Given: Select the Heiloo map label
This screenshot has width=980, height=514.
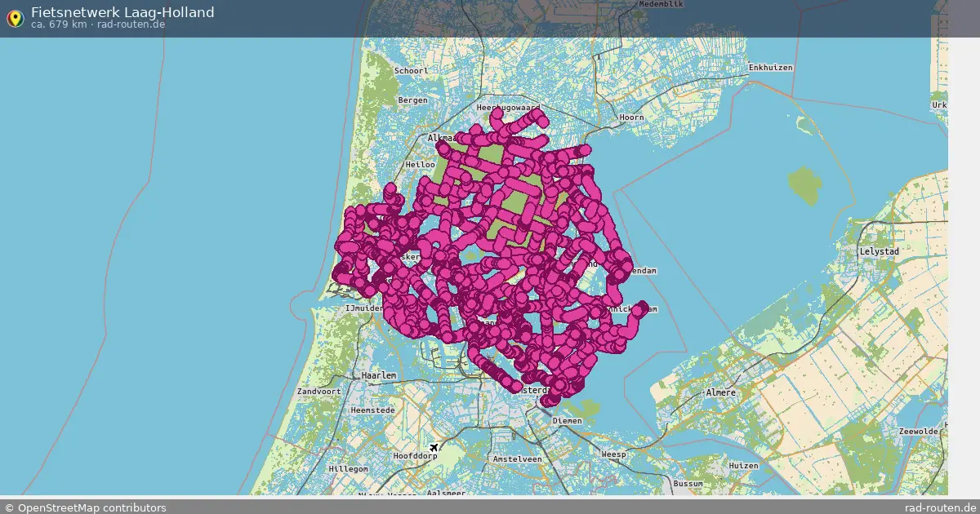Looking at the screenshot, I should click(x=420, y=165).
